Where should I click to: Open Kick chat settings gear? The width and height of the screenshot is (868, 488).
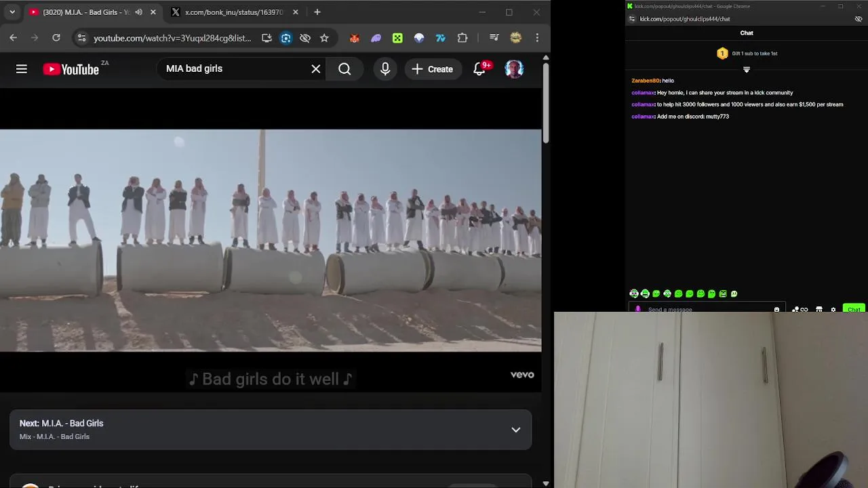click(833, 309)
